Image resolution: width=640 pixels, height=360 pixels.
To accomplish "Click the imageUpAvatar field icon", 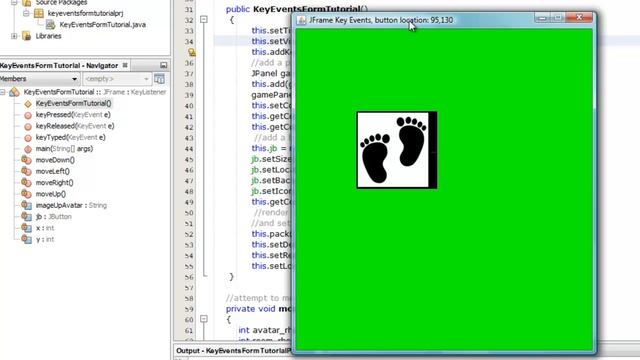I will click(x=27, y=205).
